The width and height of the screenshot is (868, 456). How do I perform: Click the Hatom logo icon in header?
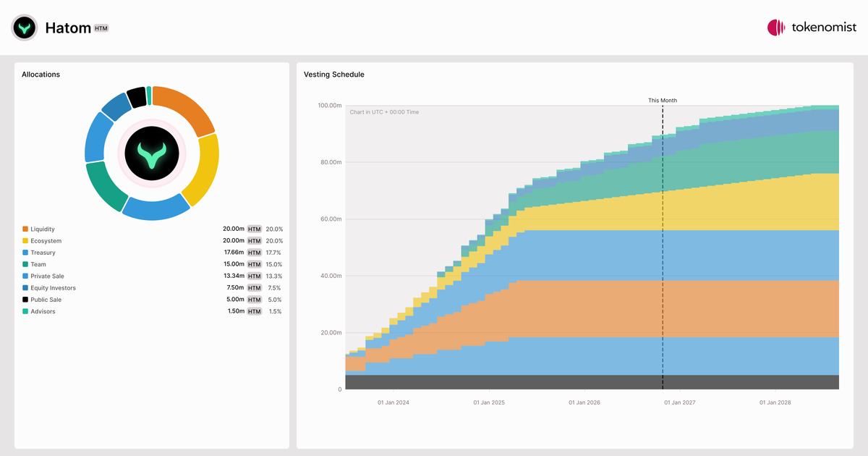[x=25, y=28]
